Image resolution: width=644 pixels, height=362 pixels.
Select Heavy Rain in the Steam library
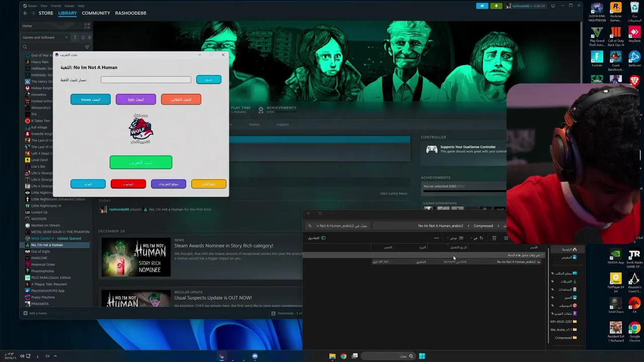40,62
